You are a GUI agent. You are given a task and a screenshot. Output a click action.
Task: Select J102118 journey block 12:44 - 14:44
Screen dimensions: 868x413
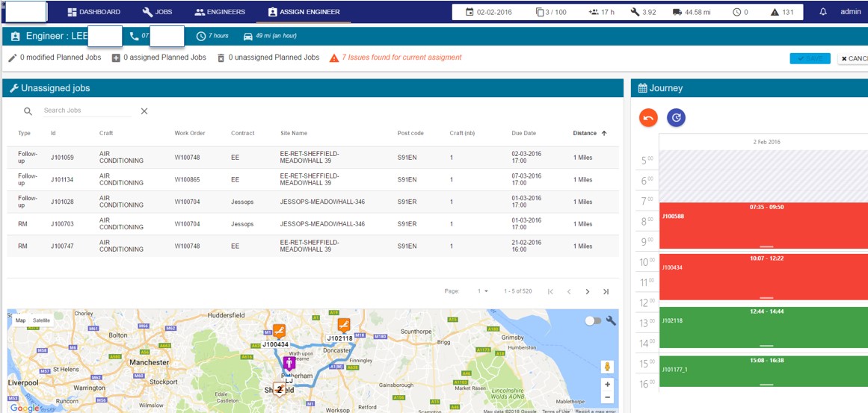[x=764, y=328]
